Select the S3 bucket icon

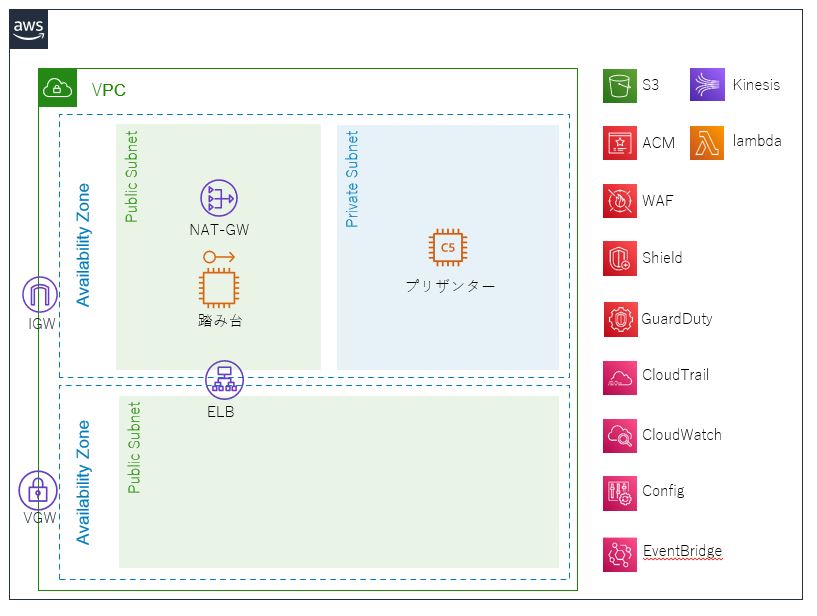pos(620,85)
